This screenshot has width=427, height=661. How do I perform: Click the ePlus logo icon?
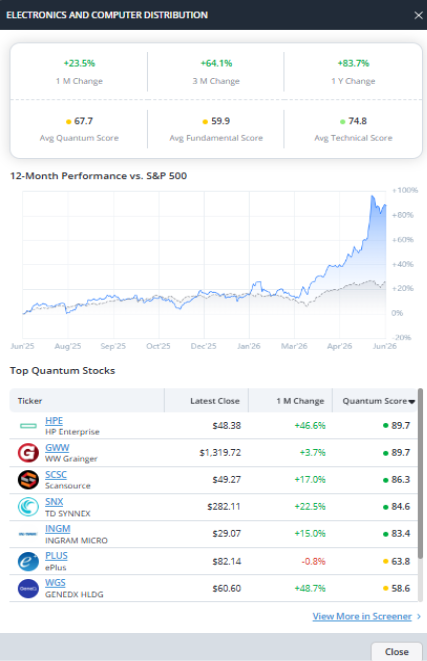[28, 562]
